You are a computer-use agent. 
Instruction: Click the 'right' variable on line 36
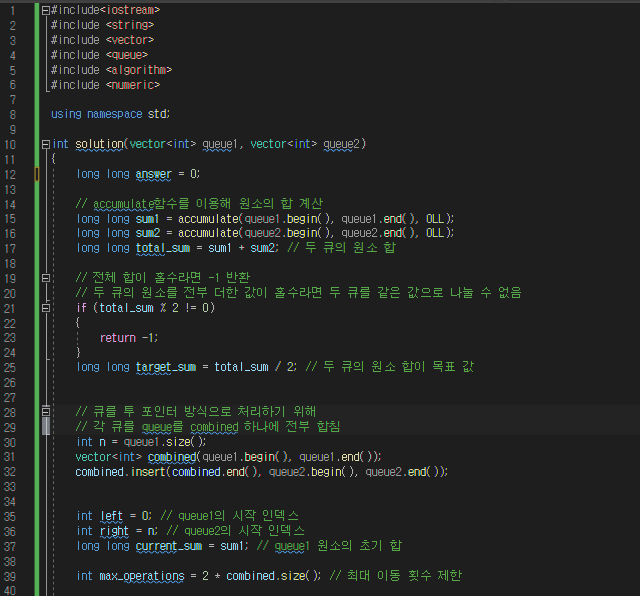[x=114, y=531]
